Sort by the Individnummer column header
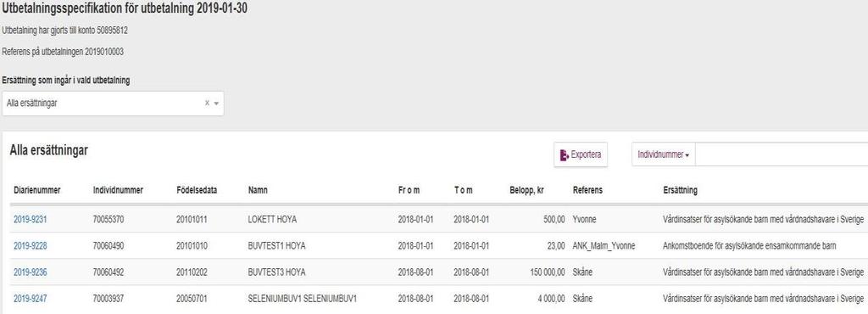Screen dimensions: 868x314 coord(118,190)
